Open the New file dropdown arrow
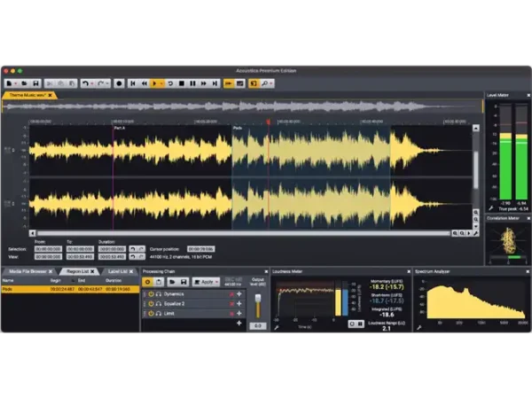The height and width of the screenshot is (399, 532). 16,84
